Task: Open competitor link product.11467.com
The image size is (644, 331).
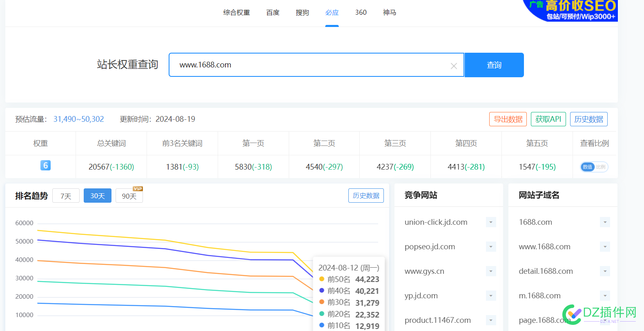Action: [x=437, y=320]
